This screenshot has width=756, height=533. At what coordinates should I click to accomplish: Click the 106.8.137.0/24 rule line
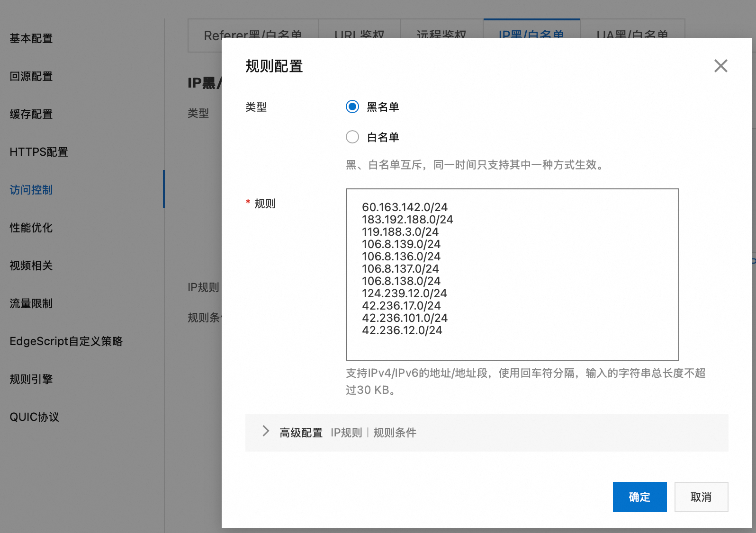pos(400,269)
